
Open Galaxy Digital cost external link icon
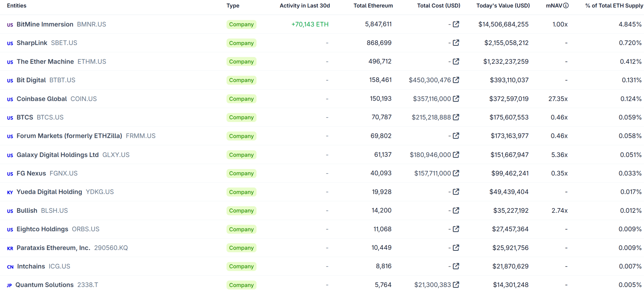click(x=456, y=155)
